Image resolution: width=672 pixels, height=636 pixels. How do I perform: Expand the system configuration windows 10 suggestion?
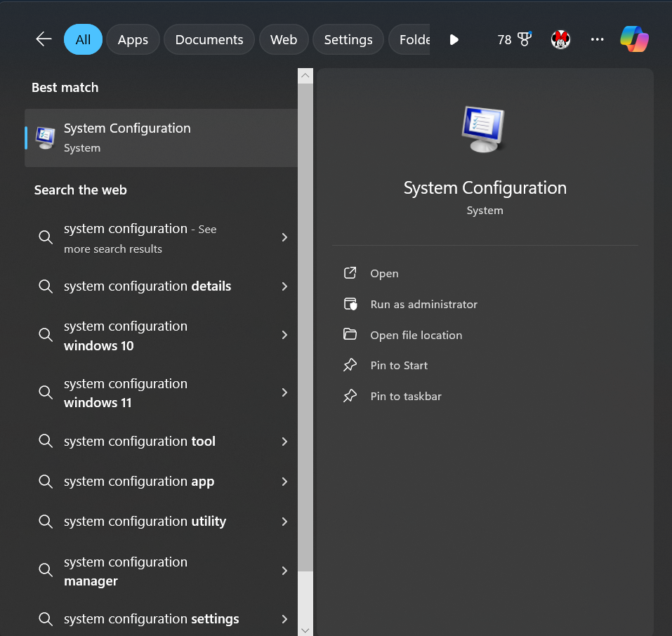284,336
